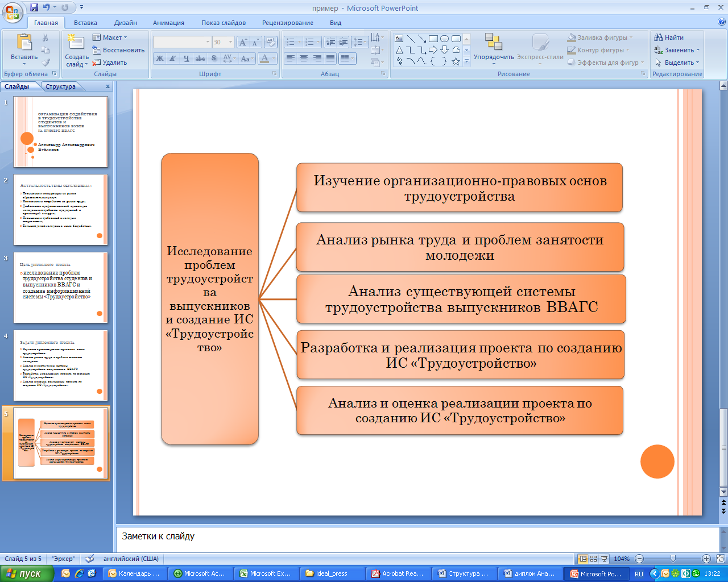The image size is (728, 582).
Task: Click the Восстановить reset button
Action: coord(119,50)
